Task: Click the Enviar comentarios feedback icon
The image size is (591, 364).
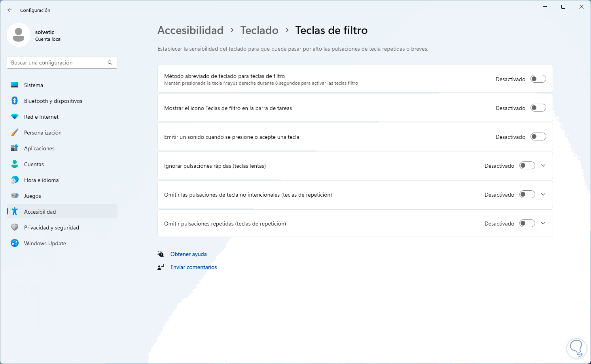Action: tap(161, 267)
